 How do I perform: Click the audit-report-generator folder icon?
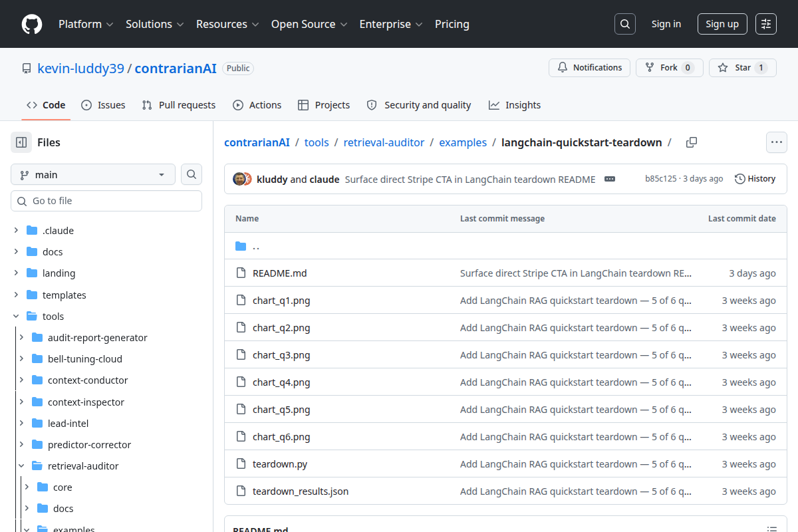pos(37,337)
